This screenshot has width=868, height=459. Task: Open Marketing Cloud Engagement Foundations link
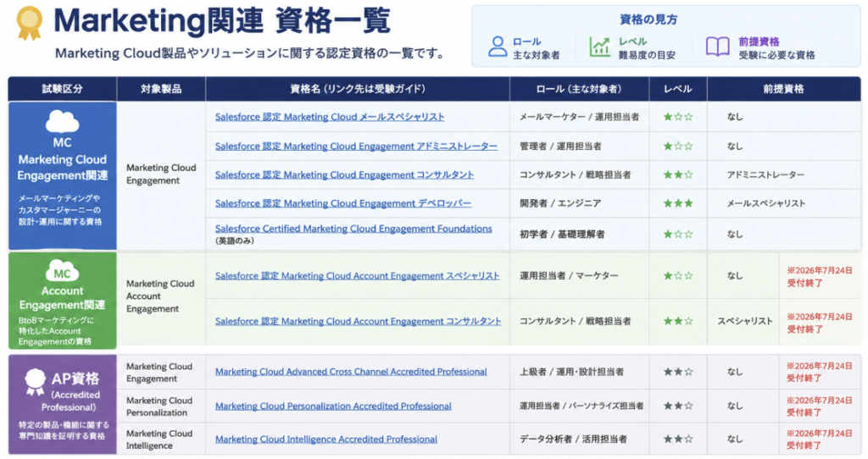pyautogui.click(x=353, y=229)
